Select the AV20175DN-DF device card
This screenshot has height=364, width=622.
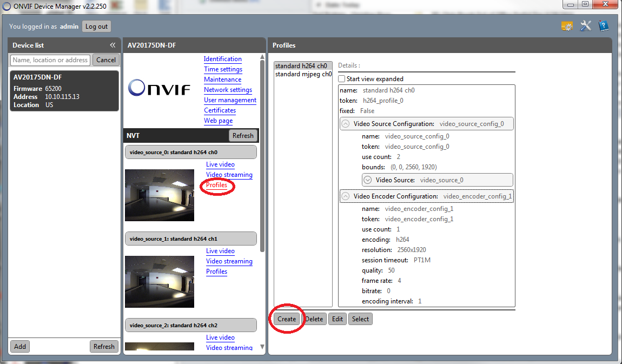(x=64, y=91)
